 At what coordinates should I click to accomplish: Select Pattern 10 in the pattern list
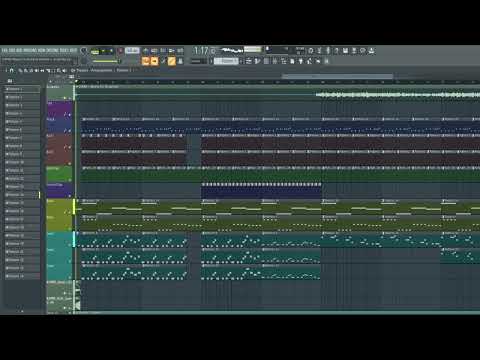(22, 162)
